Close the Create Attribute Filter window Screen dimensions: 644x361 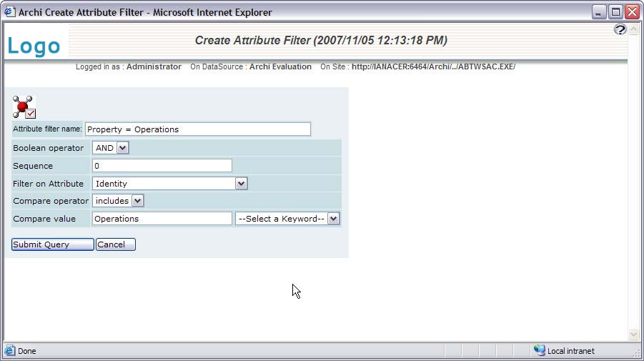[x=632, y=12]
